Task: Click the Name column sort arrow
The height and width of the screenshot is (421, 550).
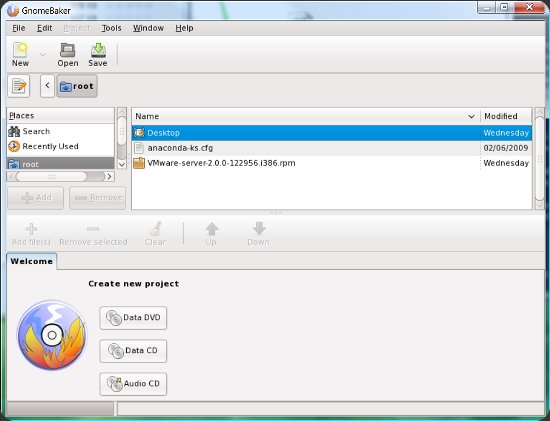Action: pyautogui.click(x=471, y=116)
